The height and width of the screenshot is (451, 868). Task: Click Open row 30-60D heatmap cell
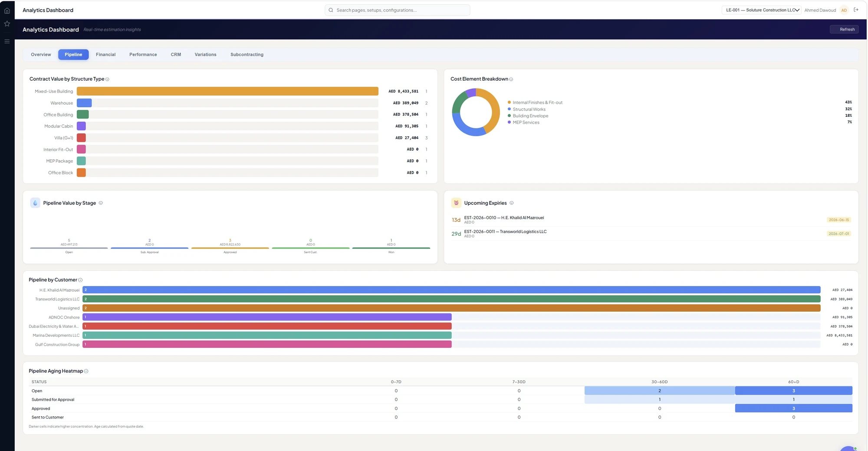(660, 391)
